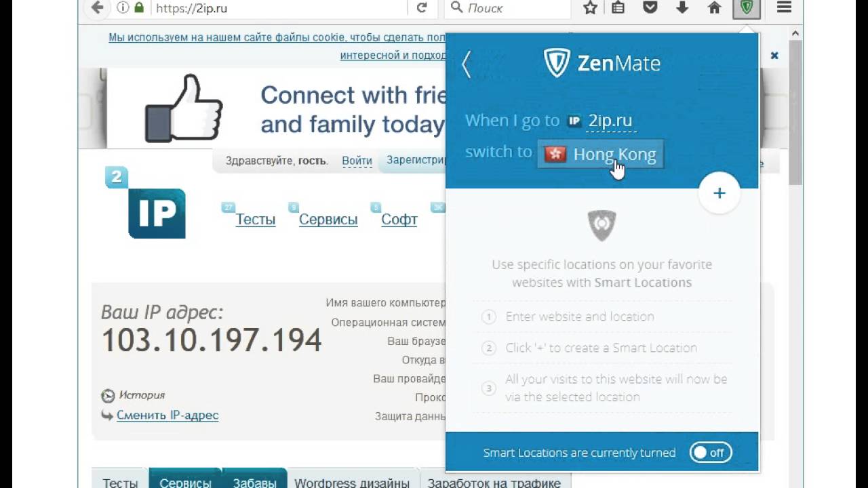Screen dimensions: 868x488
Task: Open the Сервисы tab at page bottom
Action: click(x=185, y=482)
